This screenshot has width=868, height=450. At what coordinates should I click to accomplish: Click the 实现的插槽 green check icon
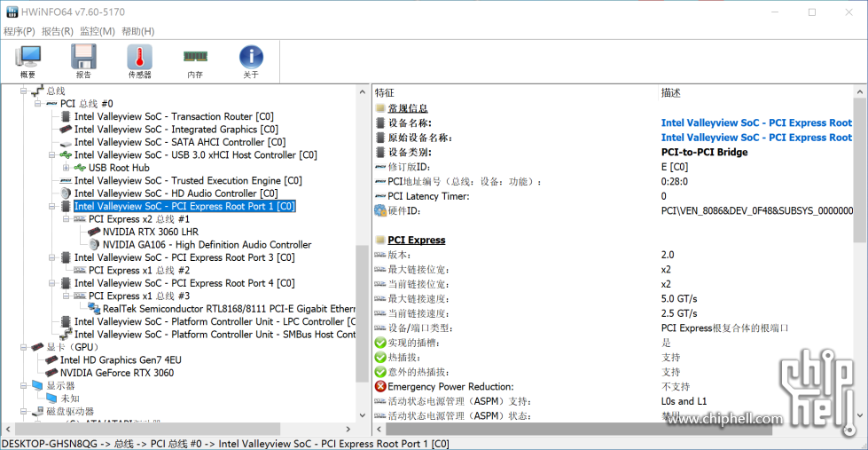tap(380, 343)
